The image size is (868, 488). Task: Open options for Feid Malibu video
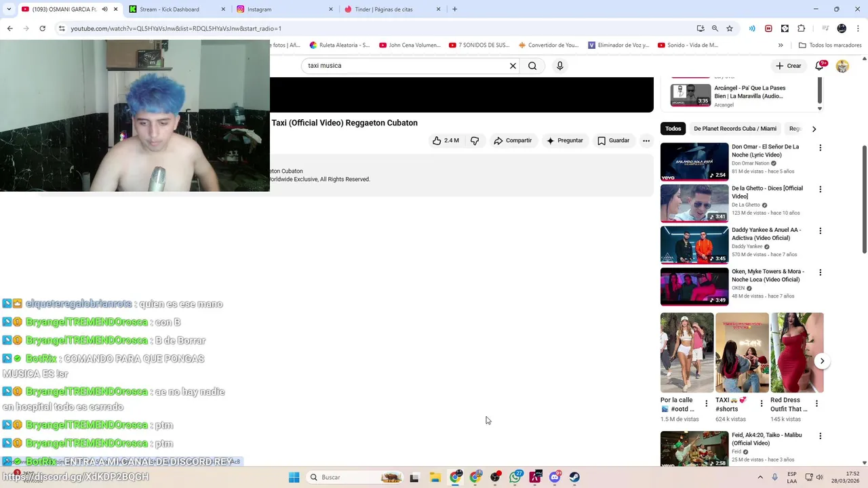tap(820, 436)
